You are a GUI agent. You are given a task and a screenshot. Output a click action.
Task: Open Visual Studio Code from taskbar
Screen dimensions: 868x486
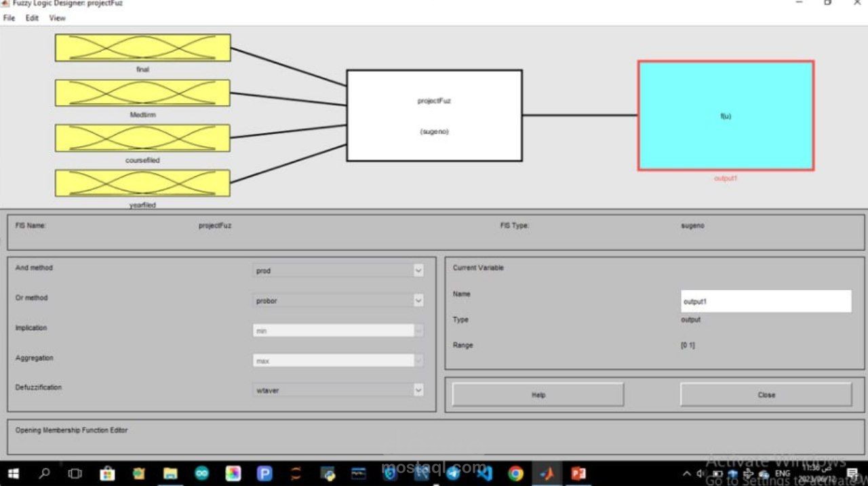click(x=484, y=473)
